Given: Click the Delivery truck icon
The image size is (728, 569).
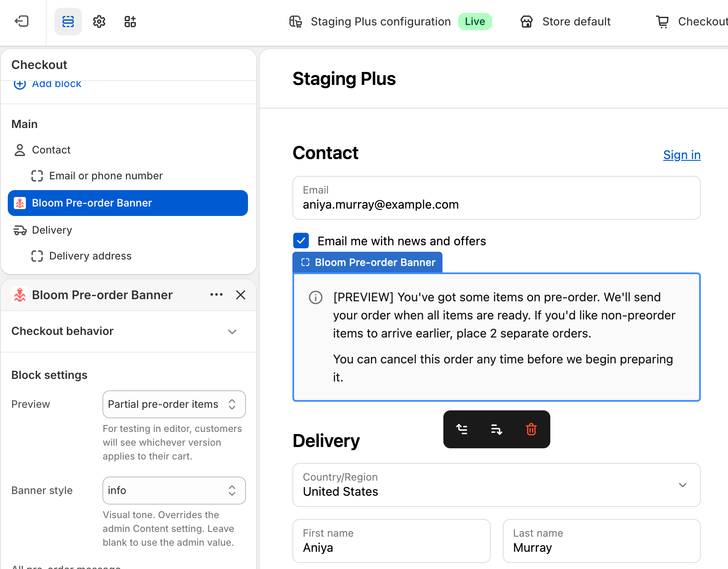Looking at the screenshot, I should (x=20, y=230).
